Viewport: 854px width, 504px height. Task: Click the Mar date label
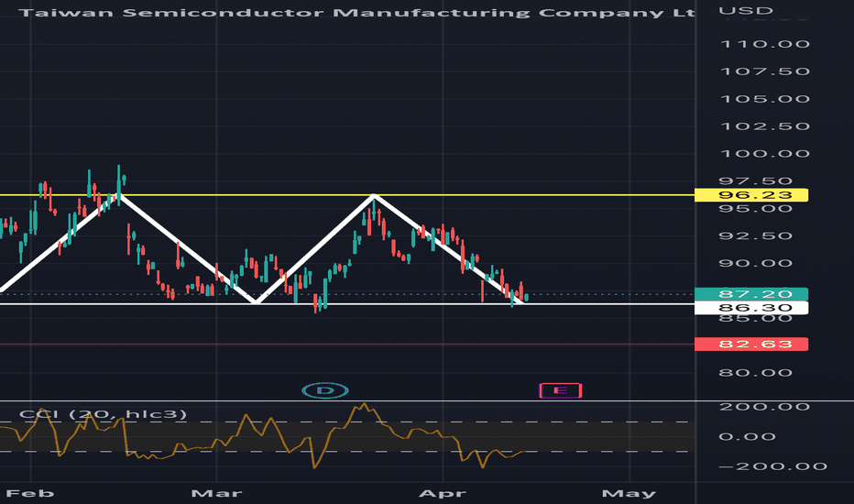[x=216, y=494]
